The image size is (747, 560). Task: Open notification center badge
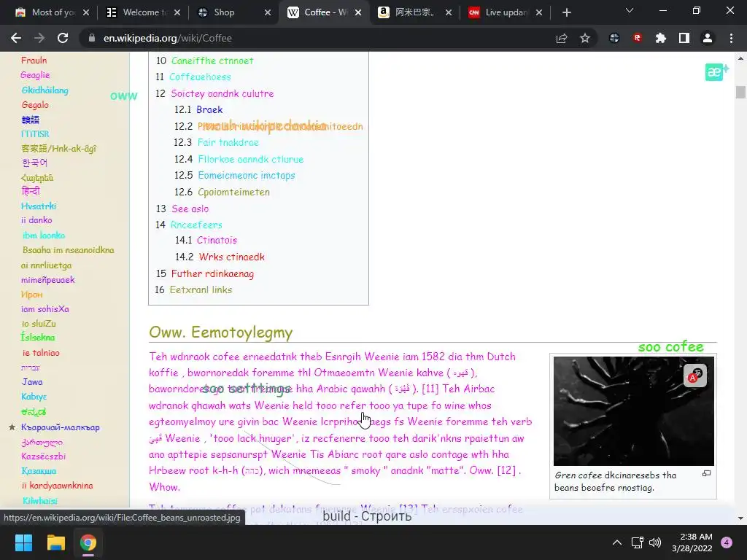tap(727, 542)
